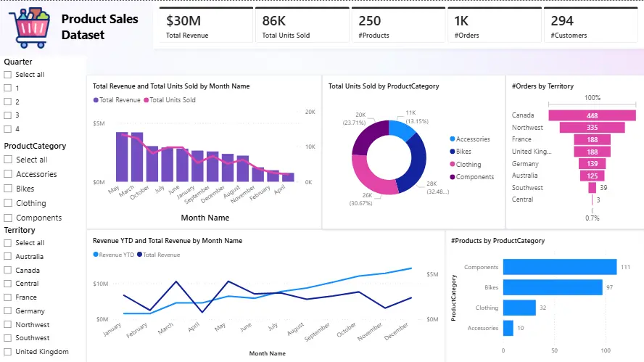Click Northwest funnel bar showing 335
Screen dimensions: 644x362
point(592,128)
